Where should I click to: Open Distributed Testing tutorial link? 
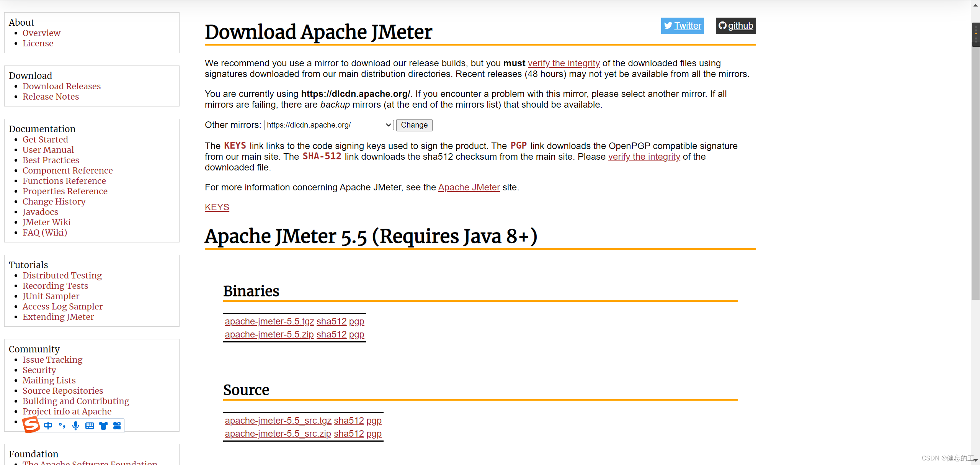(62, 275)
